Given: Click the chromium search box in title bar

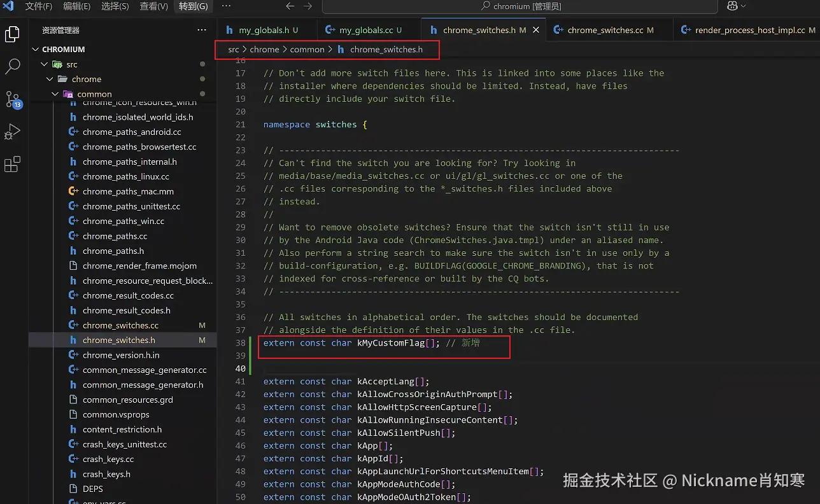Looking at the screenshot, I should coord(520,6).
